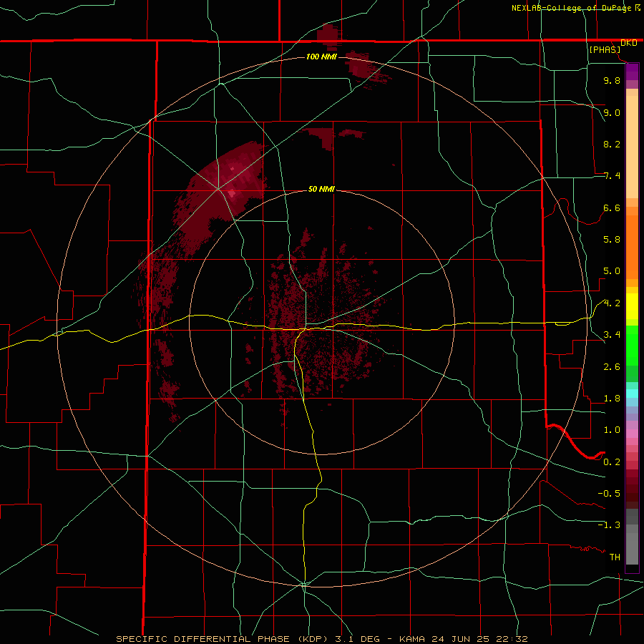Screen dimensions: 644x644
Task: Click the cyan swatch on the color bar
Action: click(x=632, y=394)
